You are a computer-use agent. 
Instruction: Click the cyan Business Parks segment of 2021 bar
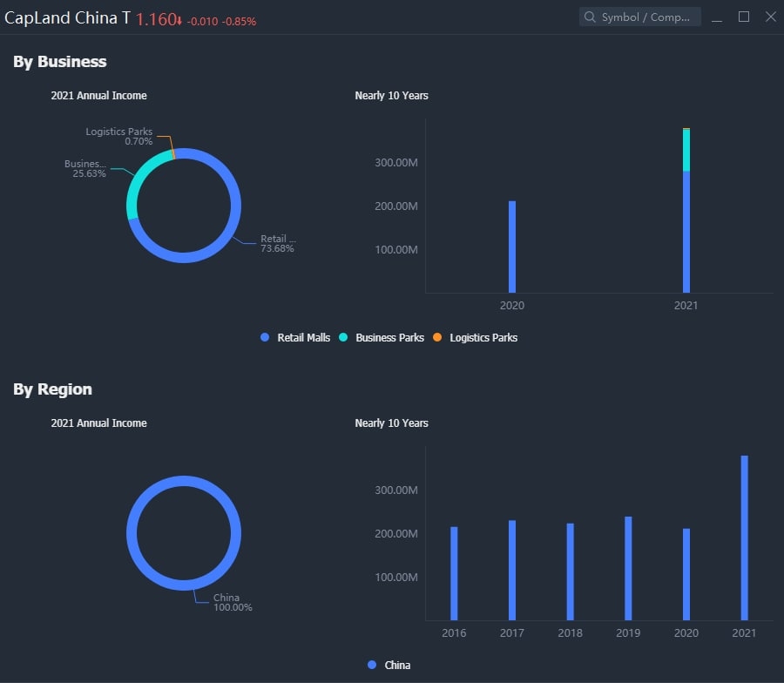point(686,151)
